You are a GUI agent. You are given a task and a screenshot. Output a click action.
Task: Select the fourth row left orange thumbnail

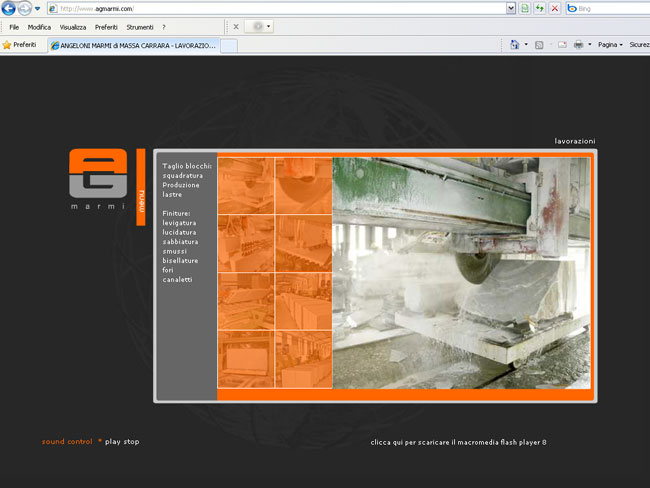click(246, 359)
